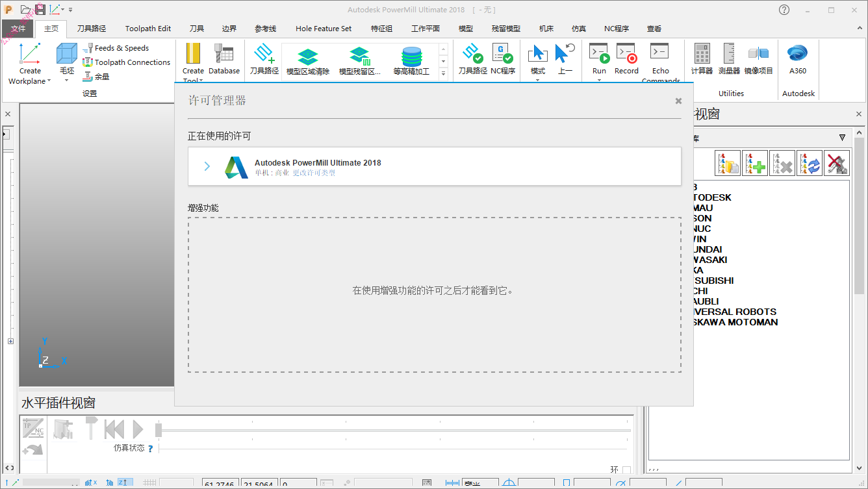Click the 上一 previous selection icon
Viewport: 868px width, 489px height.
tap(565, 55)
